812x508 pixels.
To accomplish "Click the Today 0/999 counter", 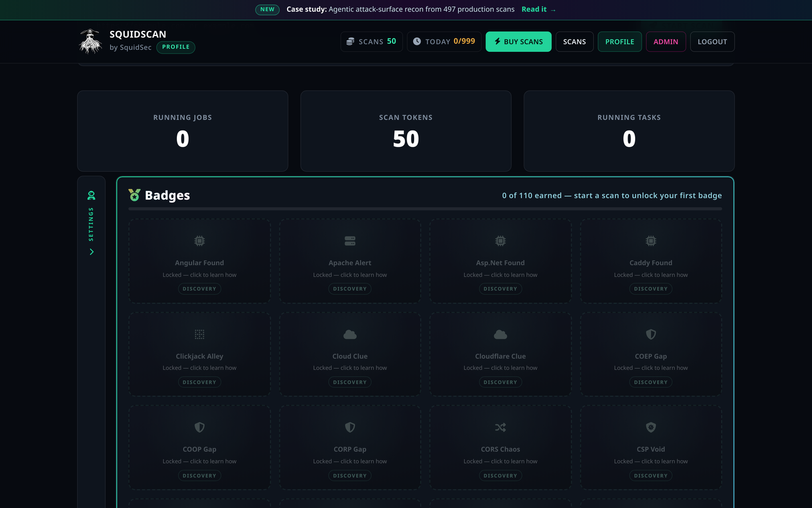I will (x=444, y=42).
